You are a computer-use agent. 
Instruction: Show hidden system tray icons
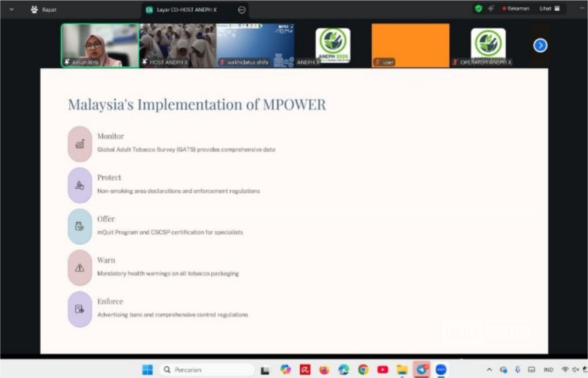click(x=489, y=370)
